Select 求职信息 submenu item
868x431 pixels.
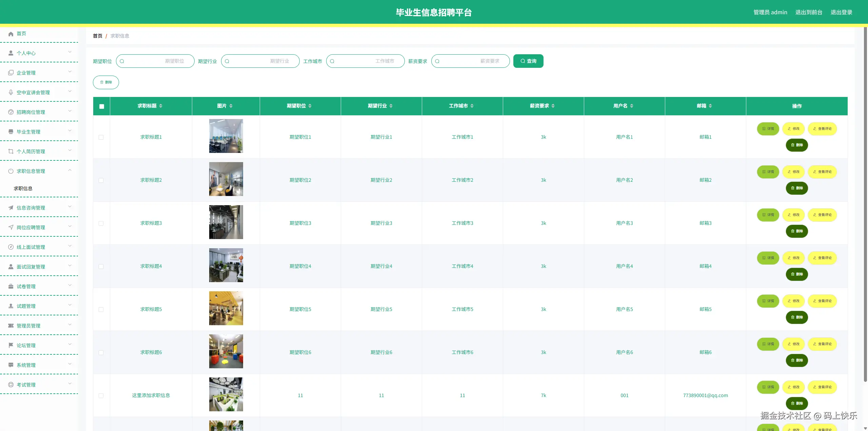(23, 189)
